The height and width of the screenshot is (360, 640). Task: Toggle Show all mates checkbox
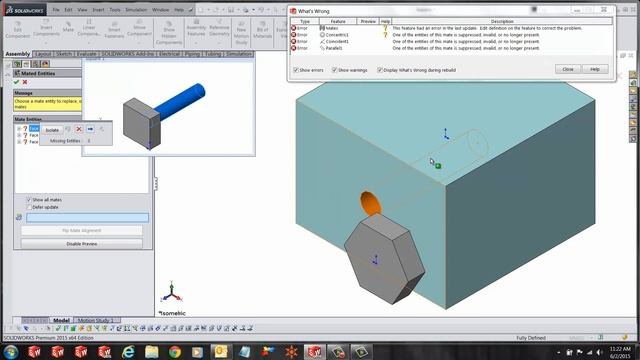pos(29,200)
